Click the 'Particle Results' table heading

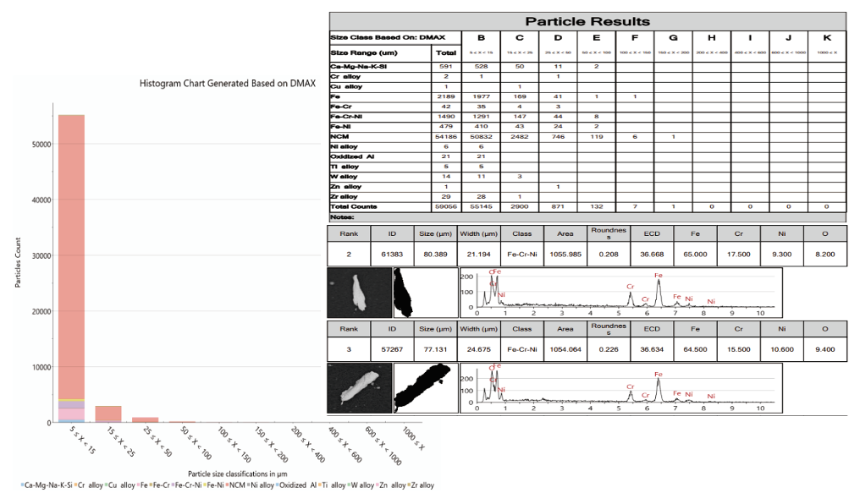(587, 22)
